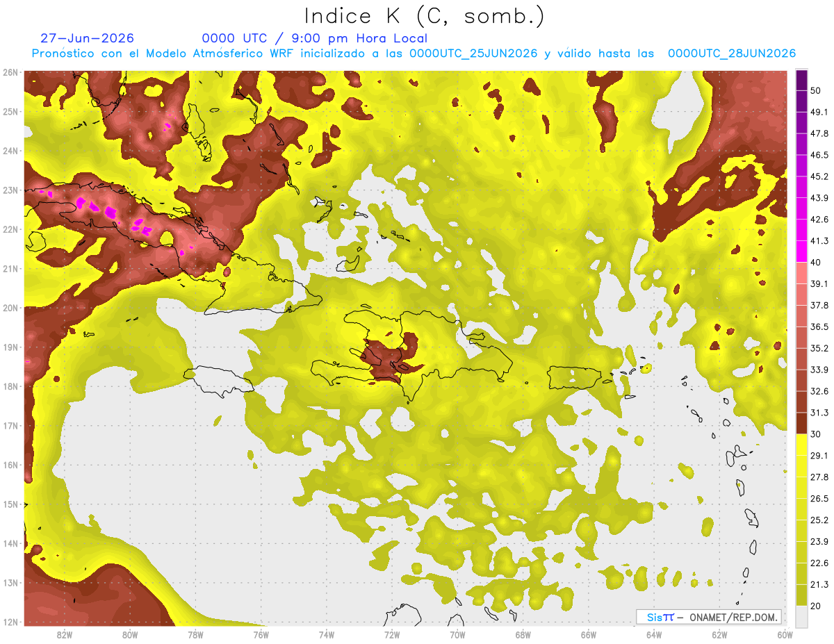Click the '27.8' color scale label
Image resolution: width=834 pixels, height=644 pixels.
point(819,477)
